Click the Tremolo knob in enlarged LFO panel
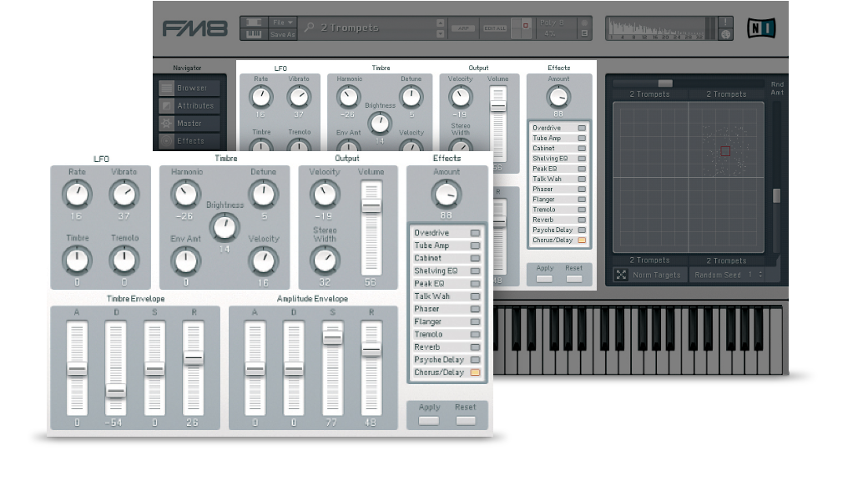The height and width of the screenshot is (501, 868). [124, 261]
